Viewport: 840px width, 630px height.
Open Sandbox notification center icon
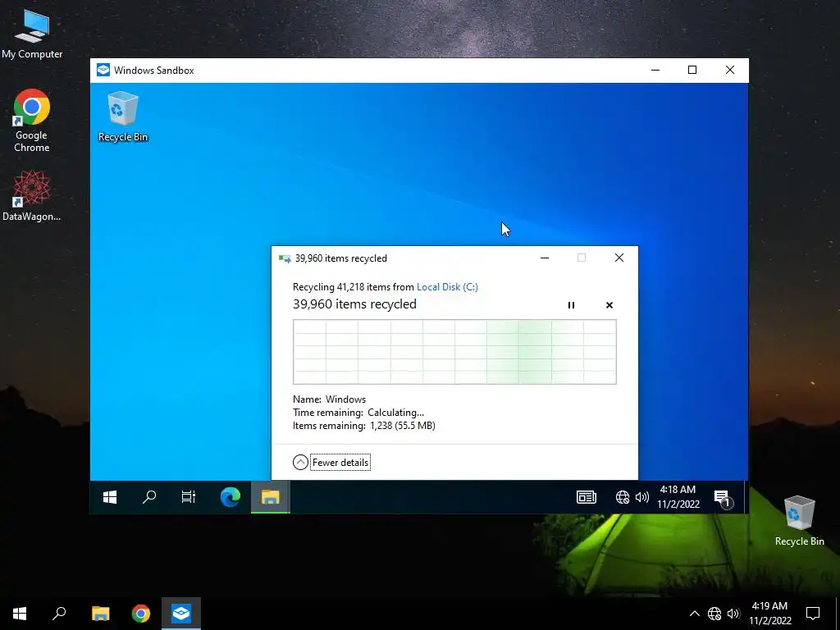tap(723, 498)
